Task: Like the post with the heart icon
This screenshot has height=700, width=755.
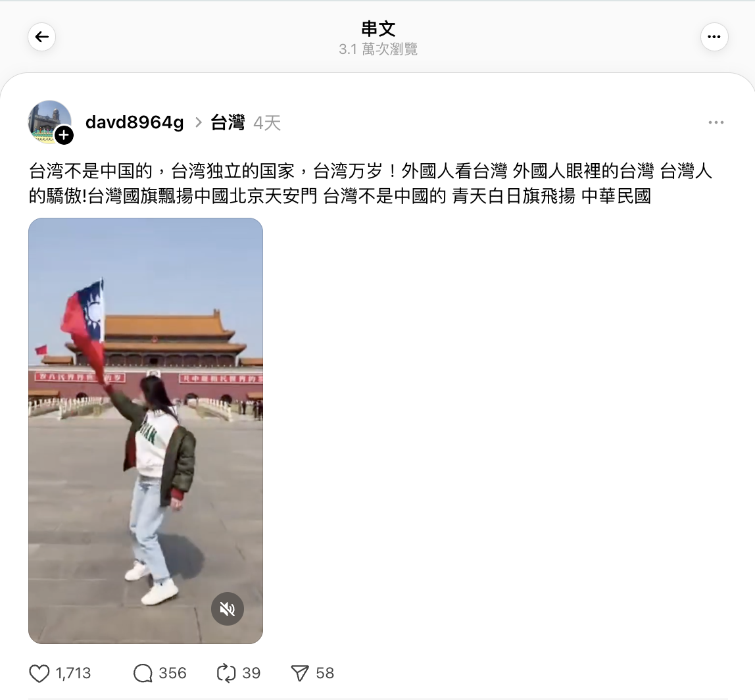Action: [39, 673]
